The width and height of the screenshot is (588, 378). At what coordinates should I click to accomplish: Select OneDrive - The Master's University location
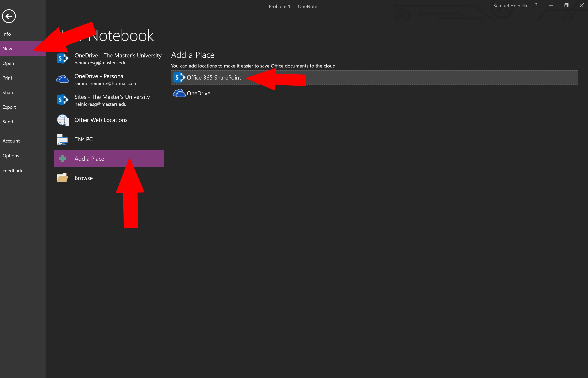pos(109,59)
